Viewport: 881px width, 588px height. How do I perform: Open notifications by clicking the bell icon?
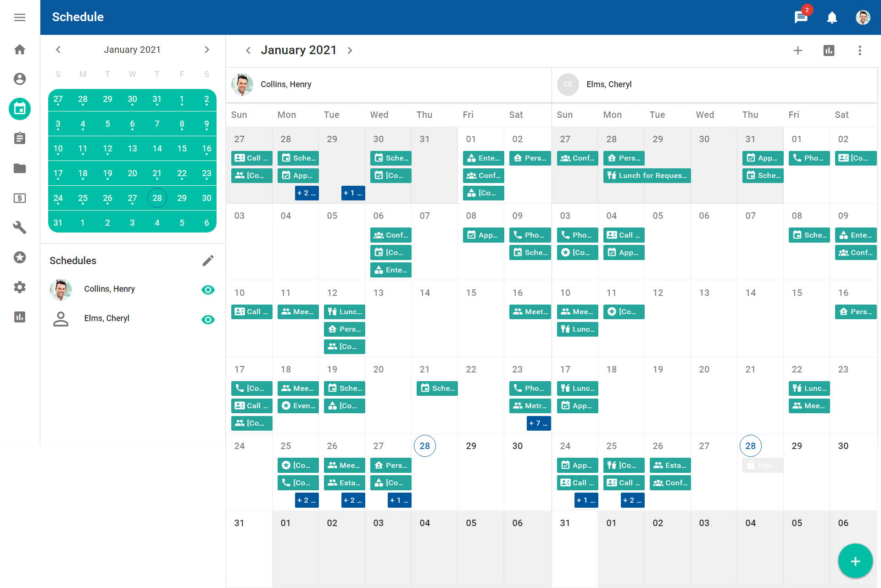coord(832,17)
